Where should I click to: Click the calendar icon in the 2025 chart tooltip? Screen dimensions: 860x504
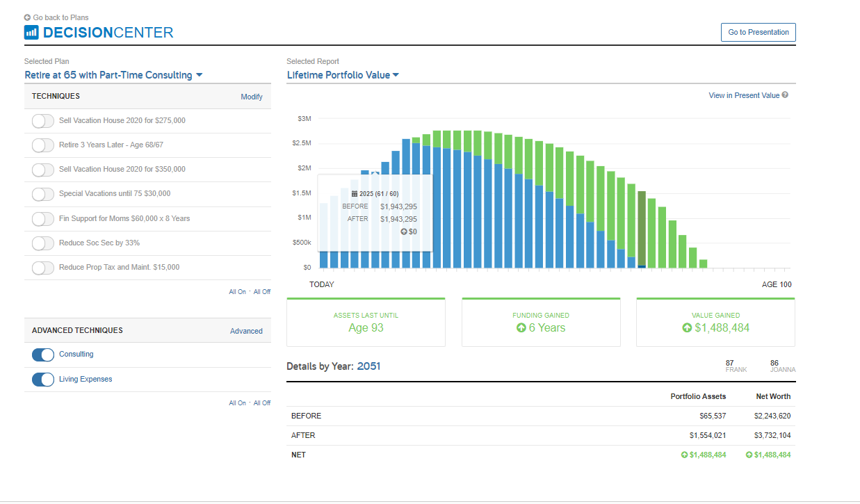355,194
